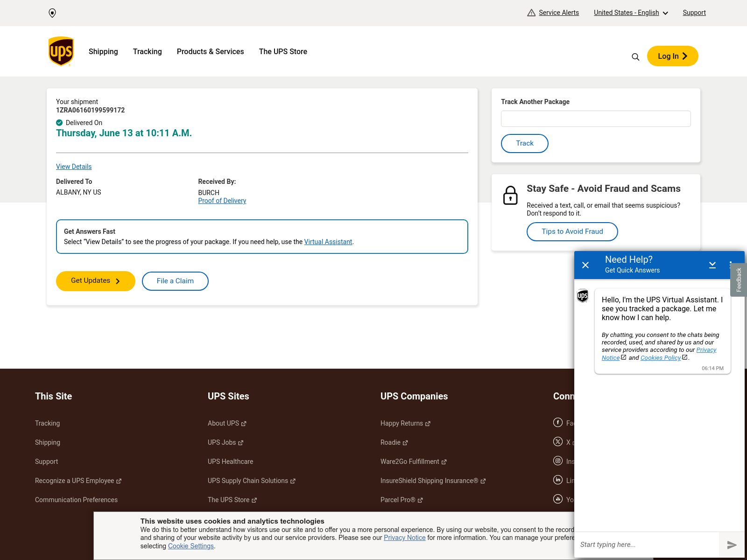Open the Cookies Policy link in chat
This screenshot has height=560, width=747.
tap(661, 358)
